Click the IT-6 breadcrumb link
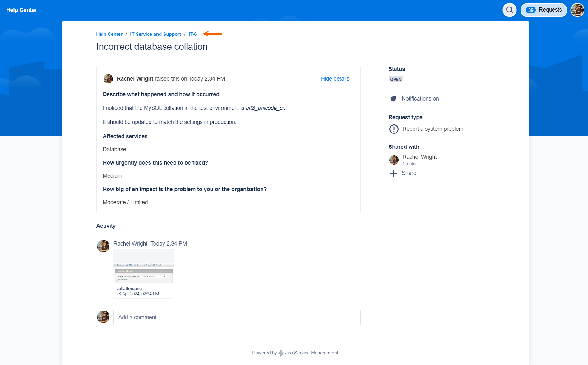This screenshot has height=365, width=588. point(192,34)
